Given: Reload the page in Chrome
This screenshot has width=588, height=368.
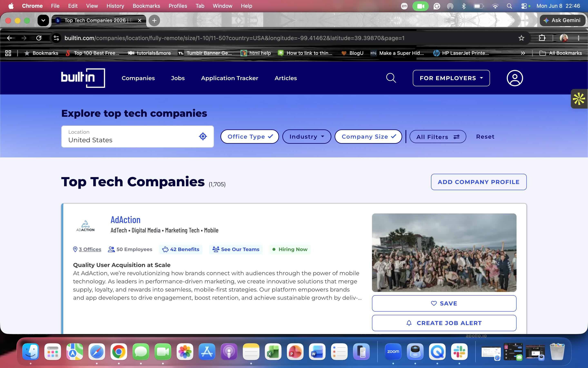Looking at the screenshot, I should tap(39, 38).
